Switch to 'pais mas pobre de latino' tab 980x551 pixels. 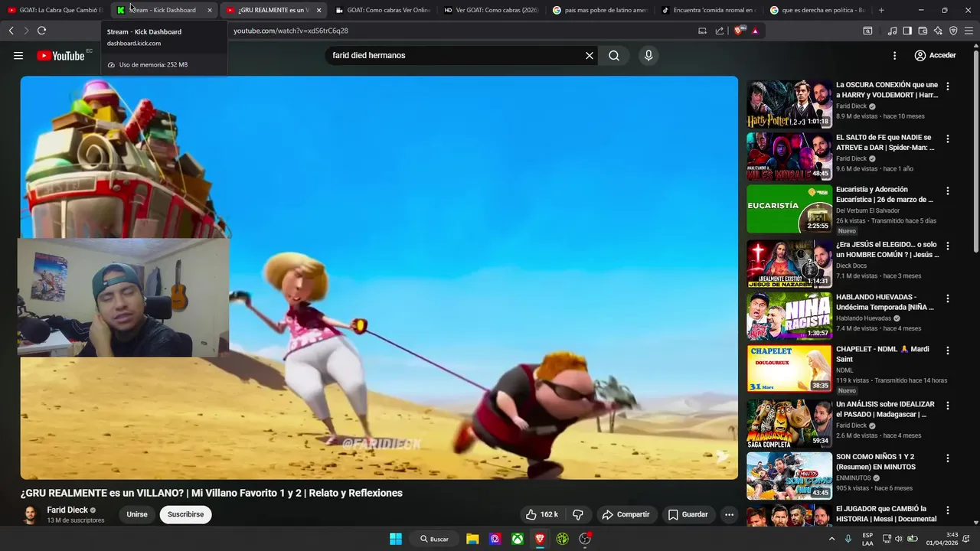600,10
